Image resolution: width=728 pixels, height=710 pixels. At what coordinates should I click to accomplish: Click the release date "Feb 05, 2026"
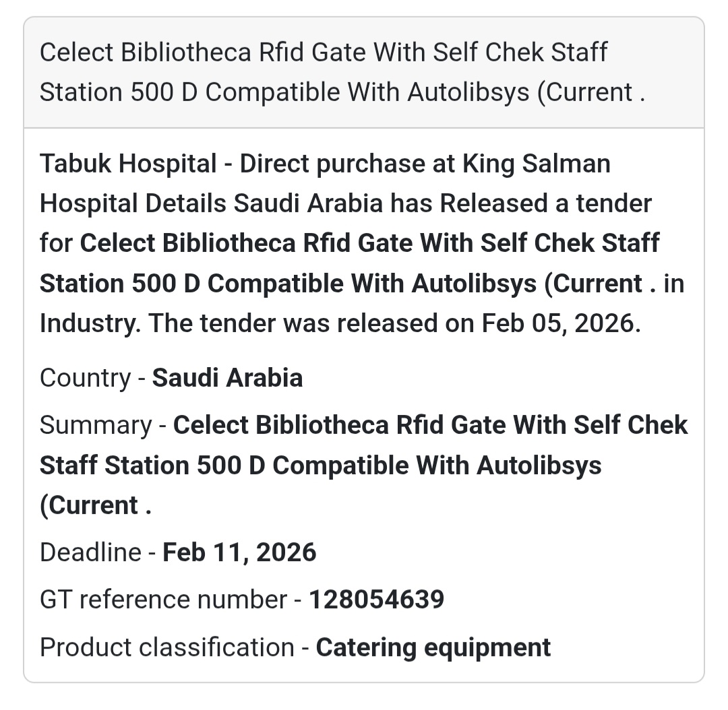point(558,323)
